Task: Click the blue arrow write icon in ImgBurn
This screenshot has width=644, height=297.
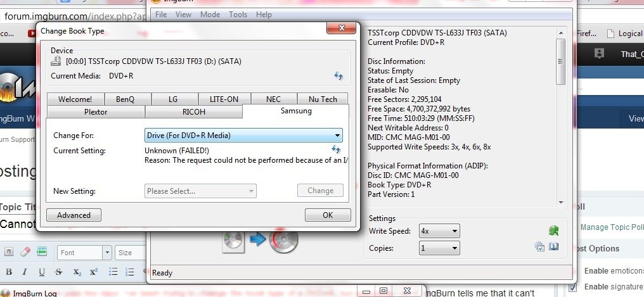Action: tap(257, 239)
